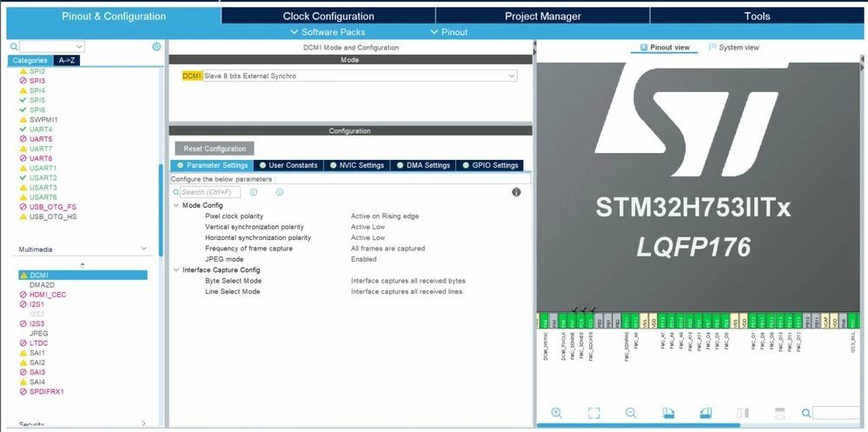This screenshot has height=432, width=868.
Task: Click Reset Configuration button
Action: coord(215,149)
